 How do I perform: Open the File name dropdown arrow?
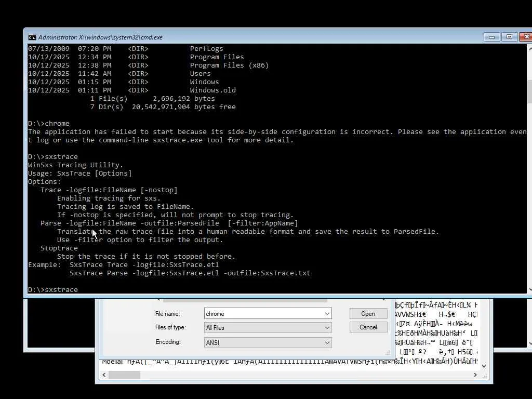point(327,314)
